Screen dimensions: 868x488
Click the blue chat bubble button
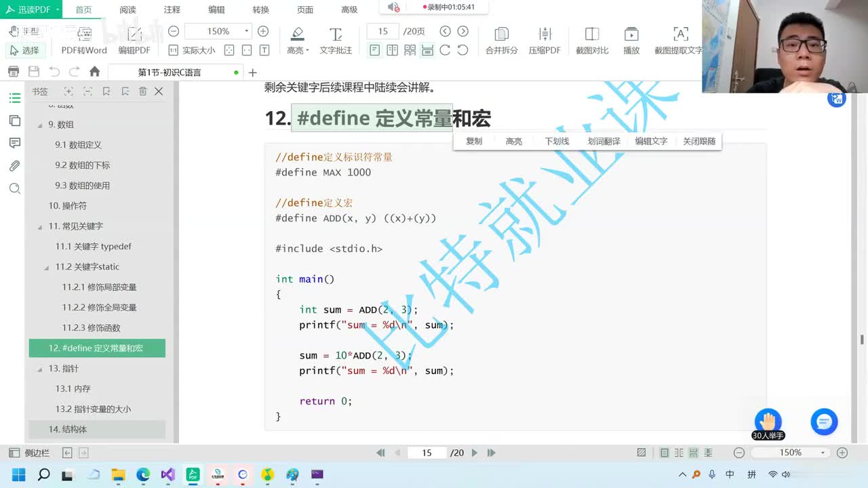(824, 422)
